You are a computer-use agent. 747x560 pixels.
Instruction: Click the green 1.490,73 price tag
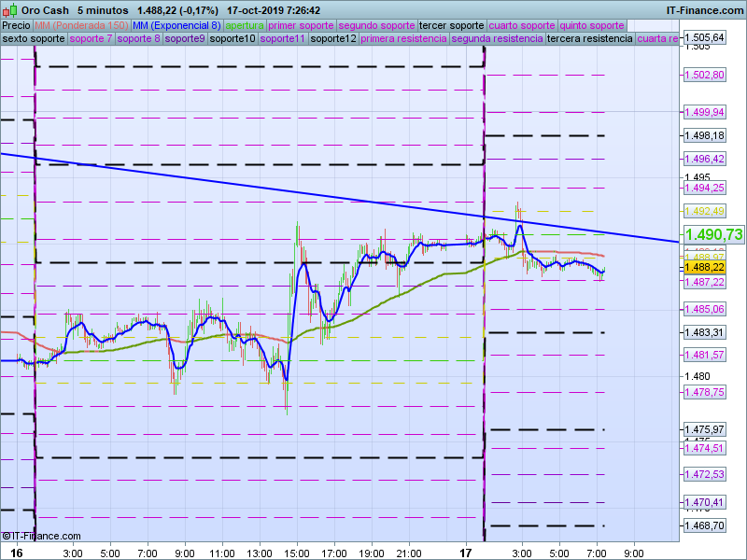pyautogui.click(x=713, y=235)
